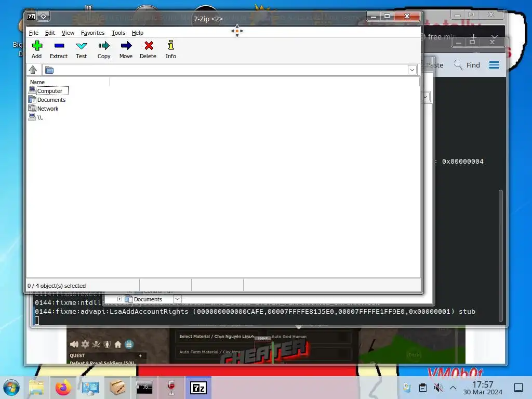This screenshot has width=532, height=399.
Task: Open the Edit menu
Action: pyautogui.click(x=50, y=33)
